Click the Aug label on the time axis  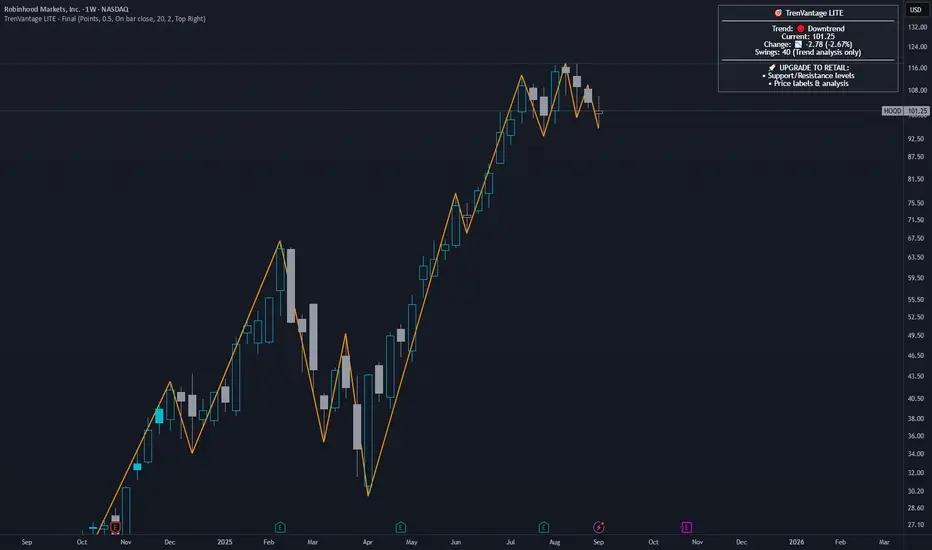[555, 542]
